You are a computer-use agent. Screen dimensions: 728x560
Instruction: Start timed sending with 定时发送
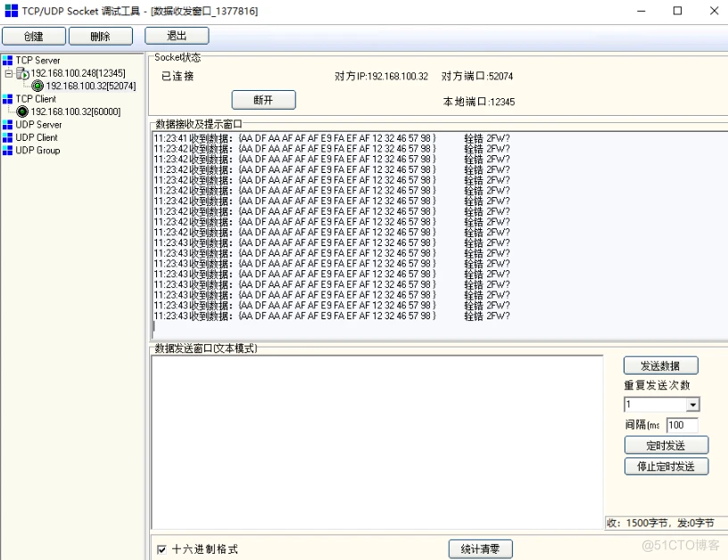pyautogui.click(x=666, y=444)
